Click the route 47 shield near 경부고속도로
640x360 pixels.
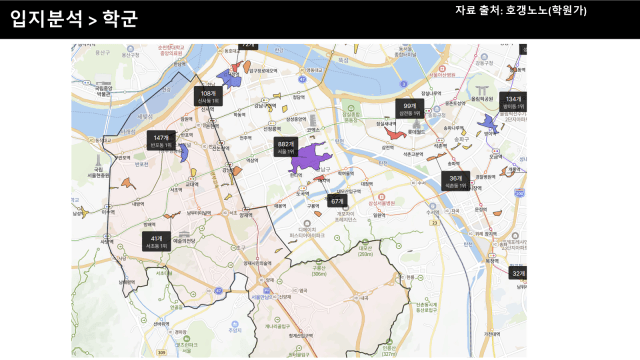(218, 291)
